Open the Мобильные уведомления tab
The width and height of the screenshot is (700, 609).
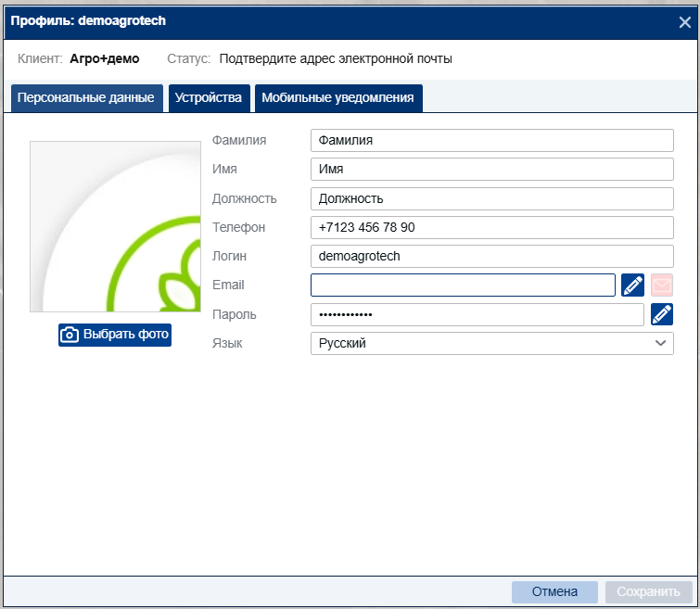pyautogui.click(x=337, y=97)
